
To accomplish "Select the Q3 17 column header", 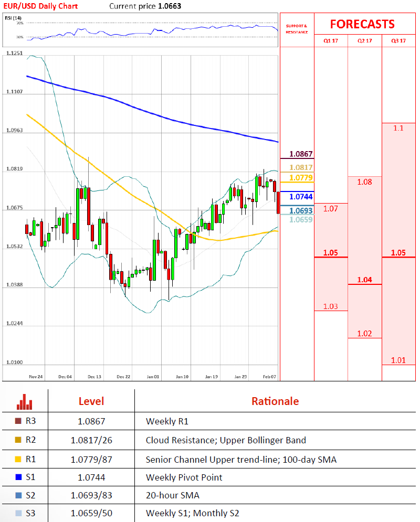I will (x=398, y=40).
